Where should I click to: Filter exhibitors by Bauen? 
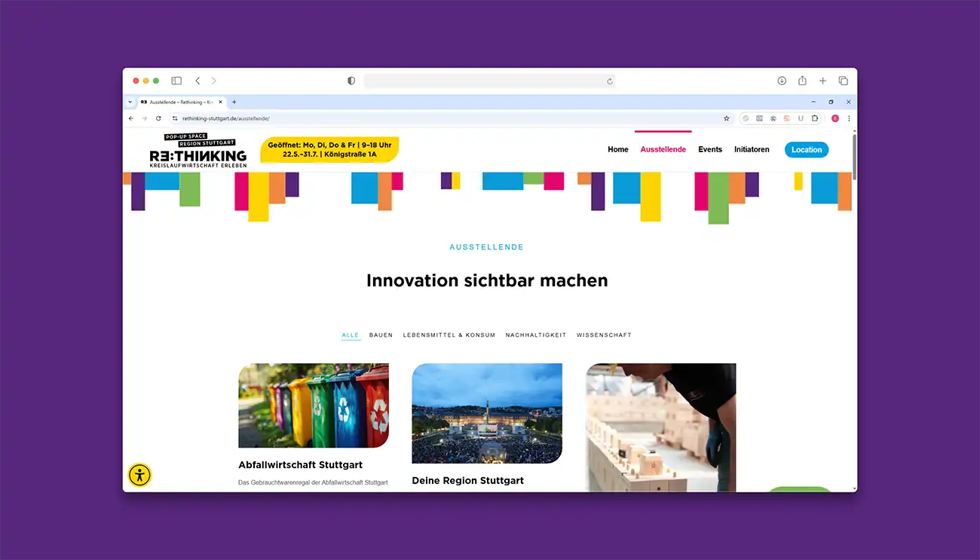(381, 335)
